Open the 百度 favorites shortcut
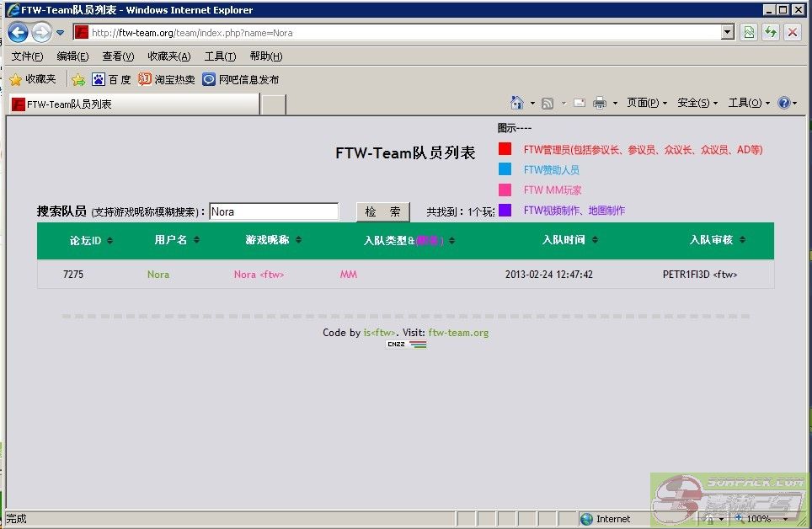 [111, 80]
